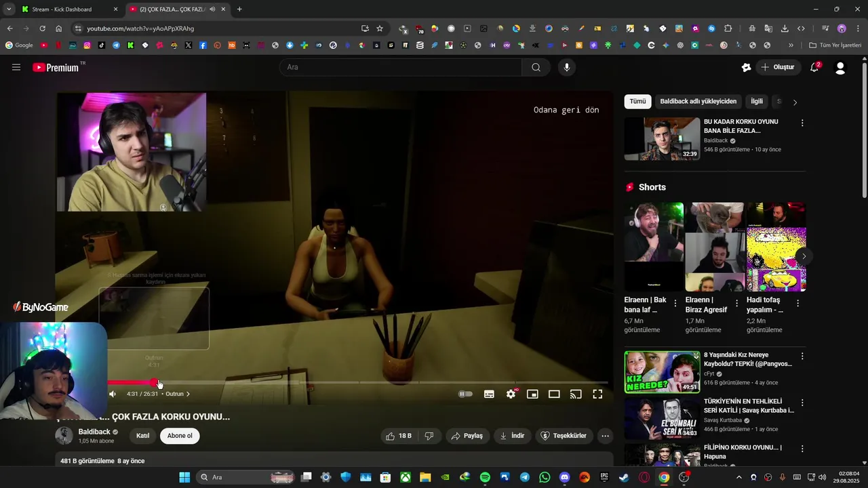Send thanks via Teşekkürler button
Image resolution: width=868 pixels, height=488 pixels.
point(564,436)
